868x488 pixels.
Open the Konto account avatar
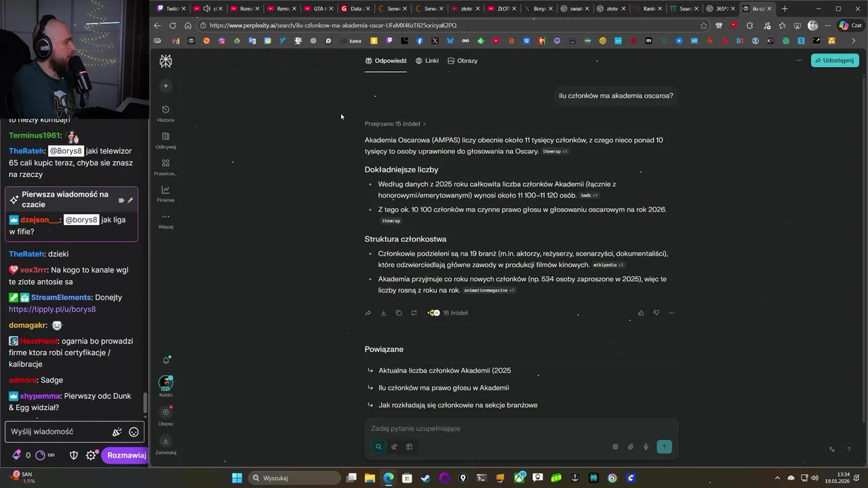click(165, 384)
